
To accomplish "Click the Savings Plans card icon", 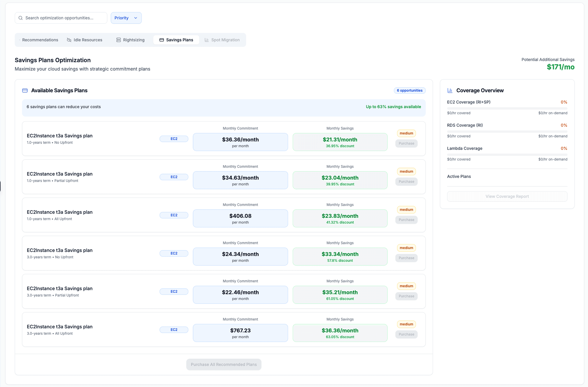I will coord(162,40).
